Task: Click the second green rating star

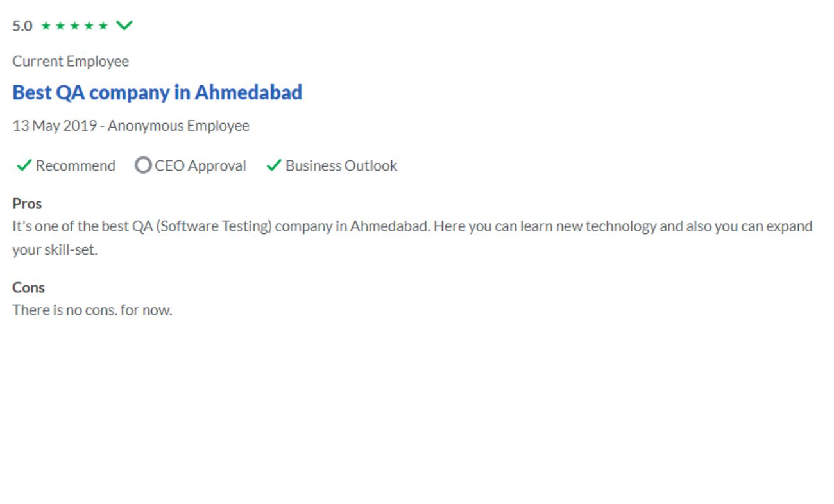Action: (x=60, y=26)
